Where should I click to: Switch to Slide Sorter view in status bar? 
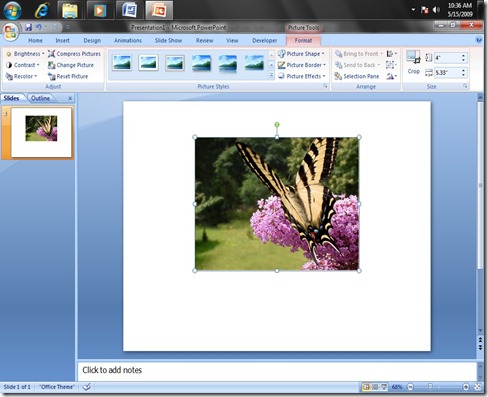[375, 387]
